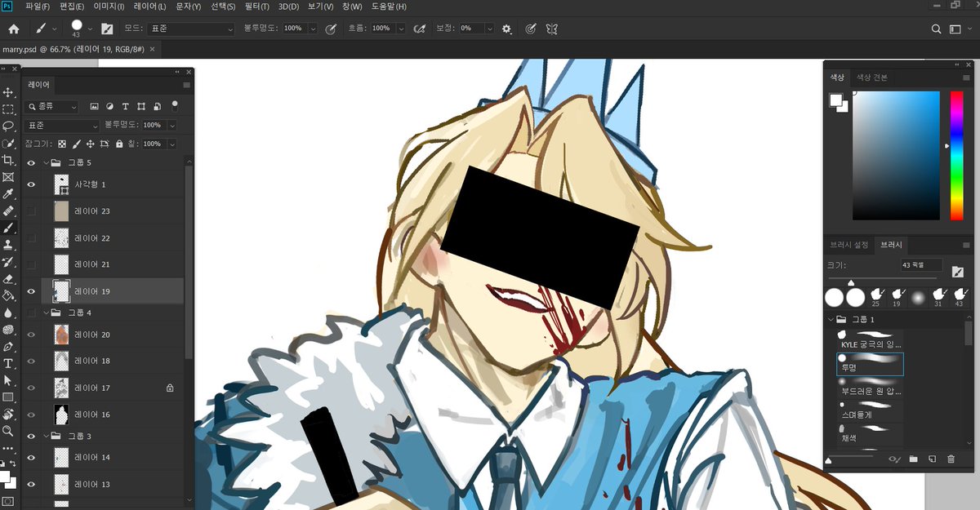Viewport: 980px width, 510px height.
Task: Open 흐름 flow slider dropdown
Action: coord(401,29)
